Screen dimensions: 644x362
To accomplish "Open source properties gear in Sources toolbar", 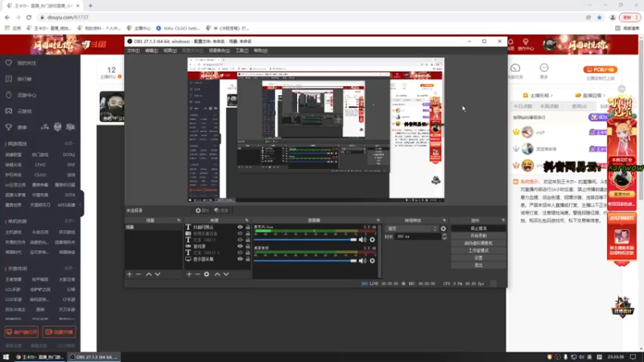I will [x=207, y=274].
